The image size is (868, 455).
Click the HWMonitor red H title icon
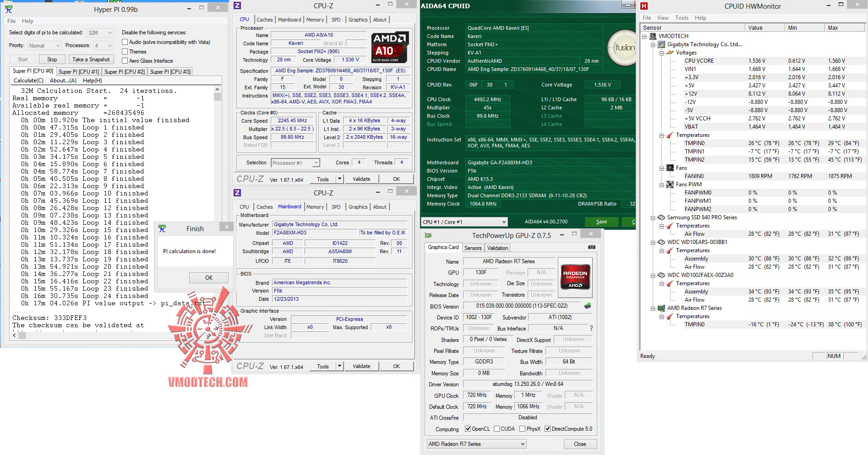tap(644, 6)
